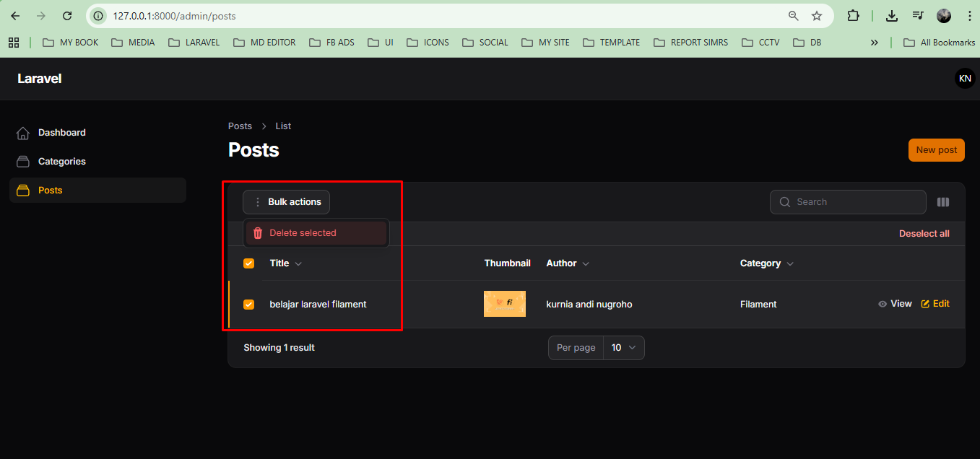Uncheck the select-all checkbox in the table header
This screenshot has width=980, height=459.
click(248, 263)
